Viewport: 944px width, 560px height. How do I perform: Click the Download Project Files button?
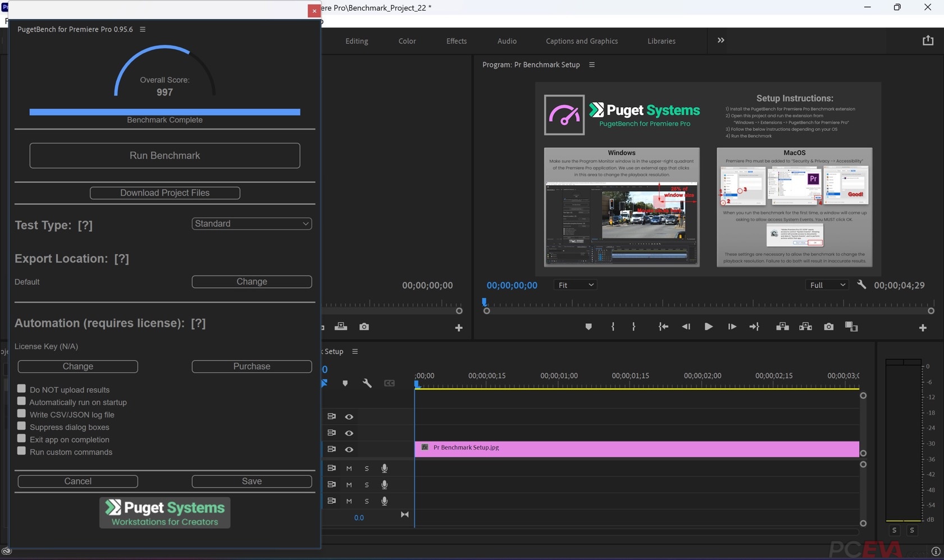(x=165, y=193)
